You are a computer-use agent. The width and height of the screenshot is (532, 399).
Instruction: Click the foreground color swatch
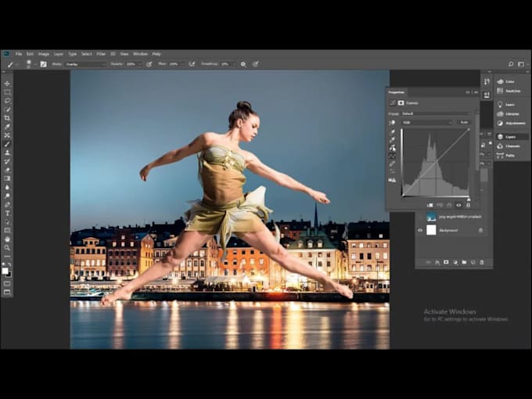pyautogui.click(x=5, y=271)
